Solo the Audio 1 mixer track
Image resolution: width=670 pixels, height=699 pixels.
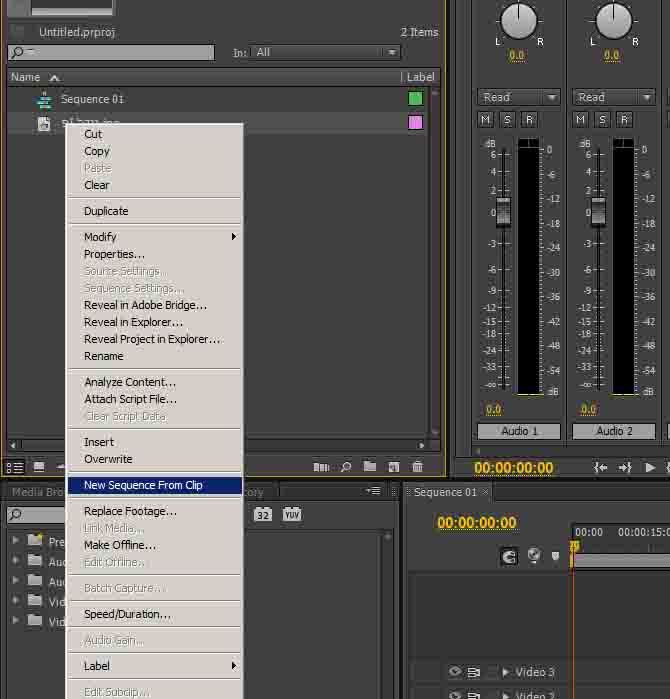point(507,120)
